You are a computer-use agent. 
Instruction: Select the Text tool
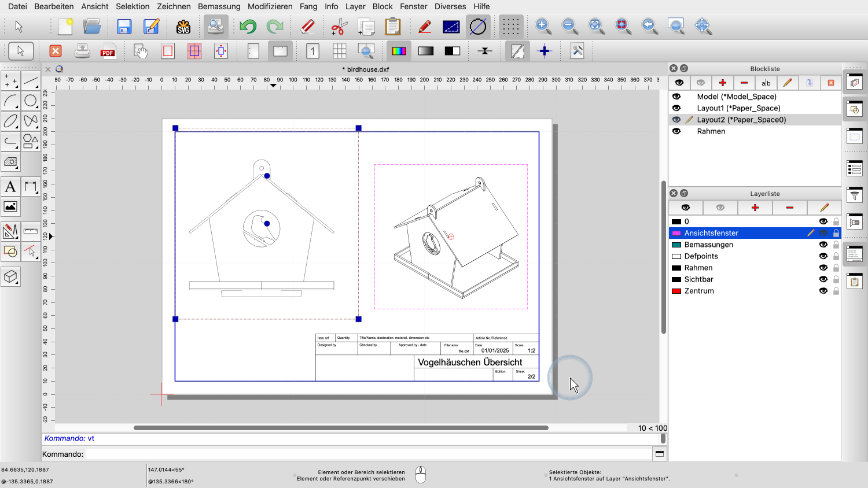tap(10, 187)
